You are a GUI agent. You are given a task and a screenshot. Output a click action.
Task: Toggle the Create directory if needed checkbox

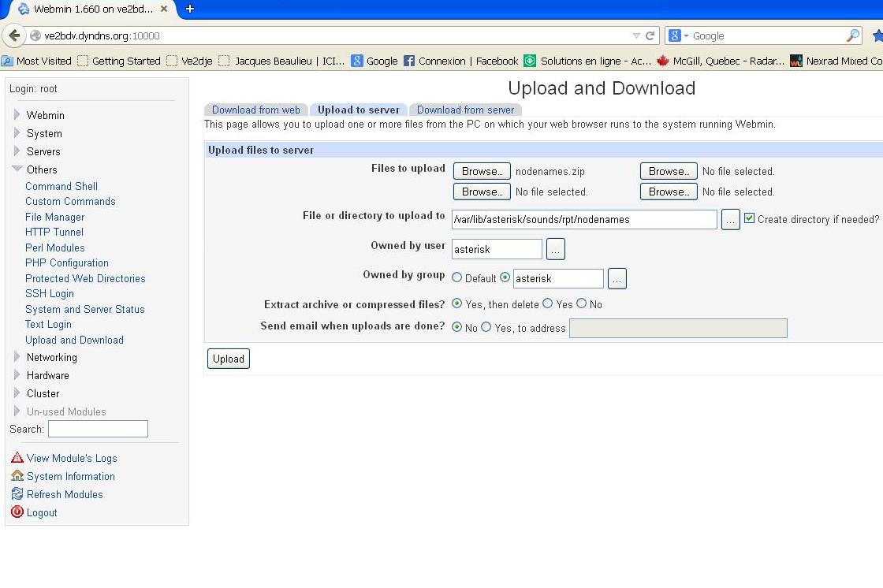click(749, 218)
